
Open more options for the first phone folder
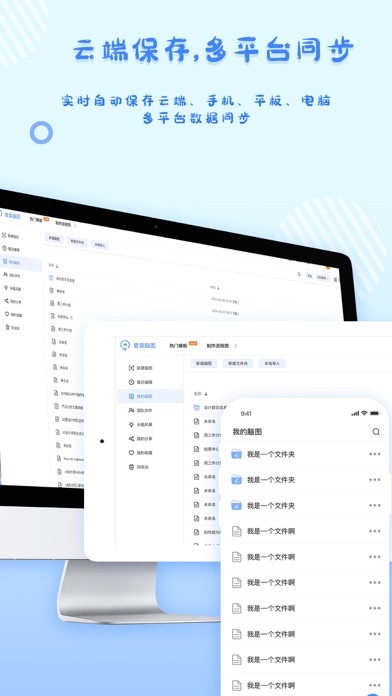(375, 454)
